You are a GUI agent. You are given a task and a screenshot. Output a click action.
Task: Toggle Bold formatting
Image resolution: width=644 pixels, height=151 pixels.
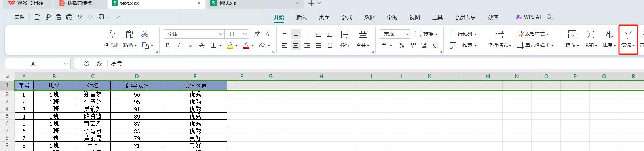(168, 45)
